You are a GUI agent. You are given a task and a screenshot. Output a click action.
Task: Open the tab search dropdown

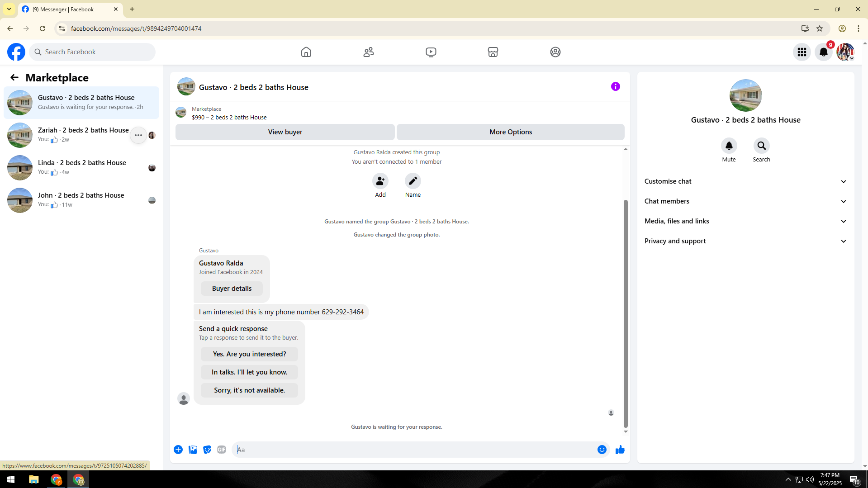pyautogui.click(x=9, y=9)
